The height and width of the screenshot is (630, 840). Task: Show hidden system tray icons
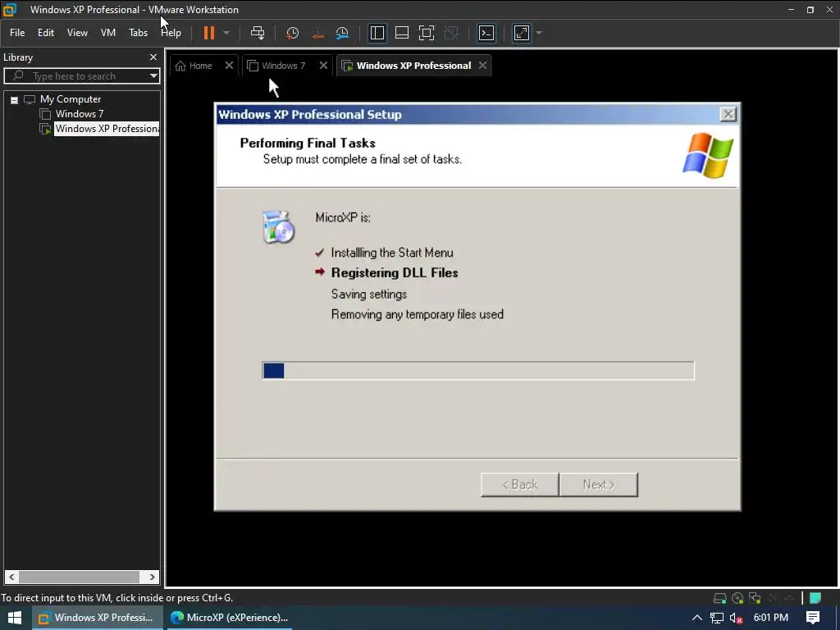pyautogui.click(x=697, y=618)
